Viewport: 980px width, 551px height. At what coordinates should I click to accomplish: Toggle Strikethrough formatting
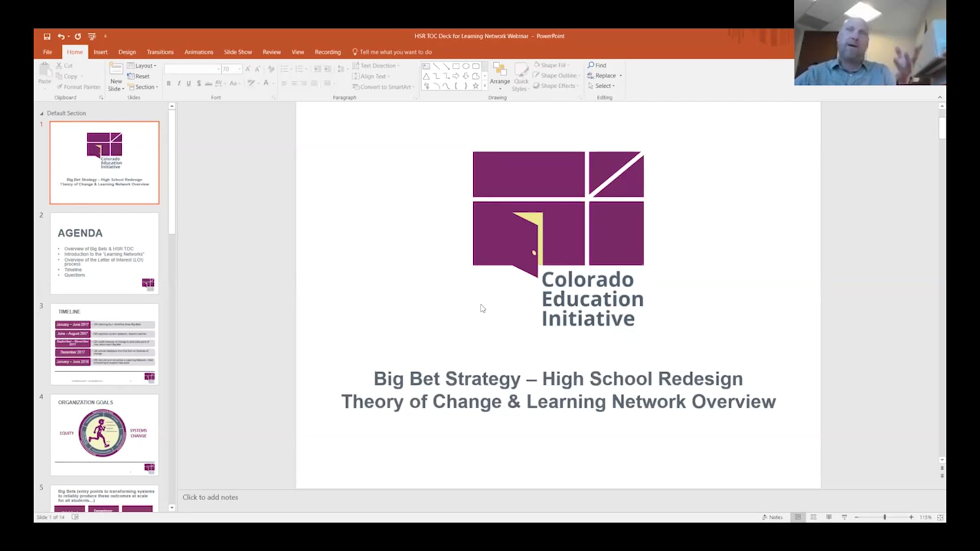pos(209,83)
